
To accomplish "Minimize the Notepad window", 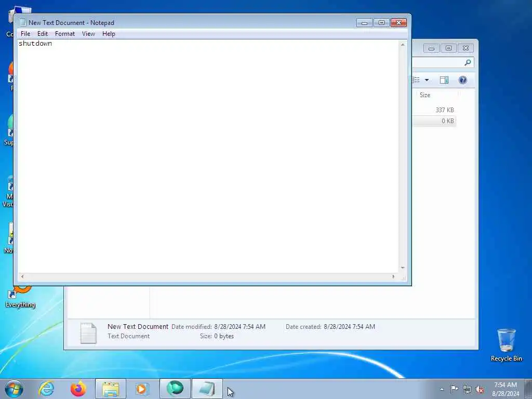I will [364, 23].
